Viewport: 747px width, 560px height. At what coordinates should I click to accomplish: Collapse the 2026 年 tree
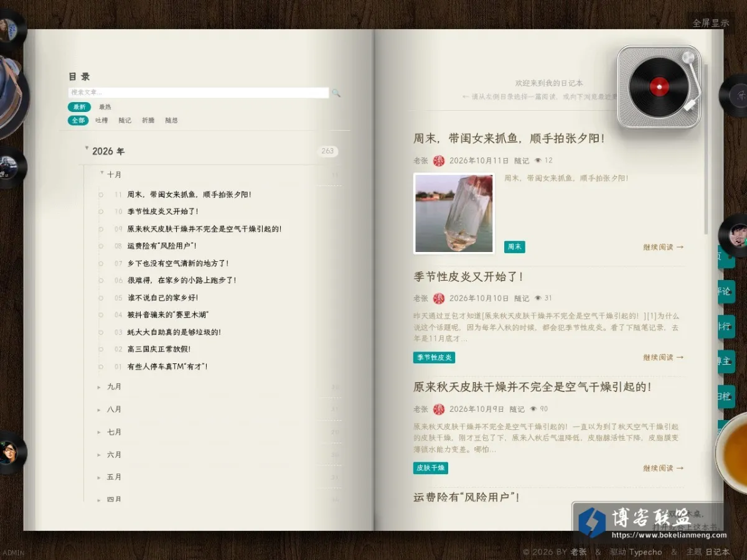(87, 149)
